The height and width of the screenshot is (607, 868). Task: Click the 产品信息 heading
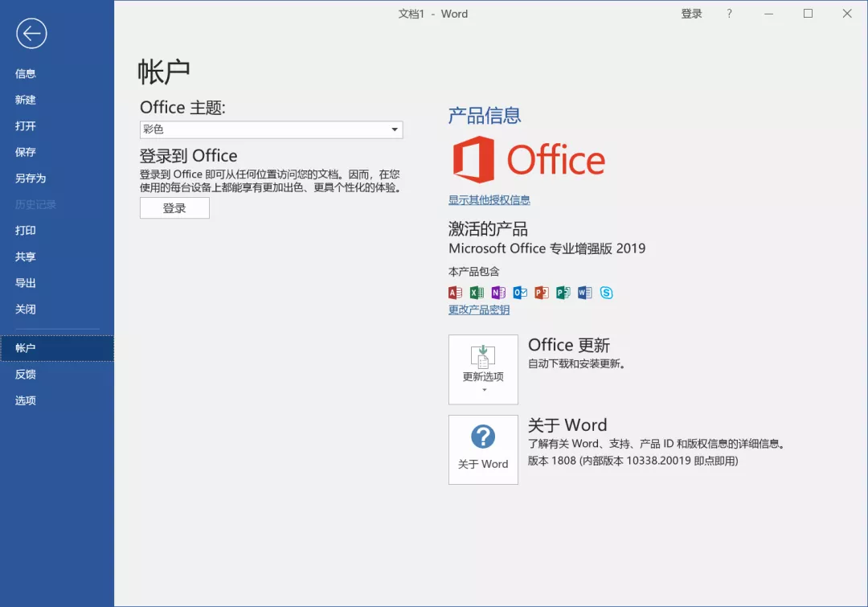[x=485, y=115]
